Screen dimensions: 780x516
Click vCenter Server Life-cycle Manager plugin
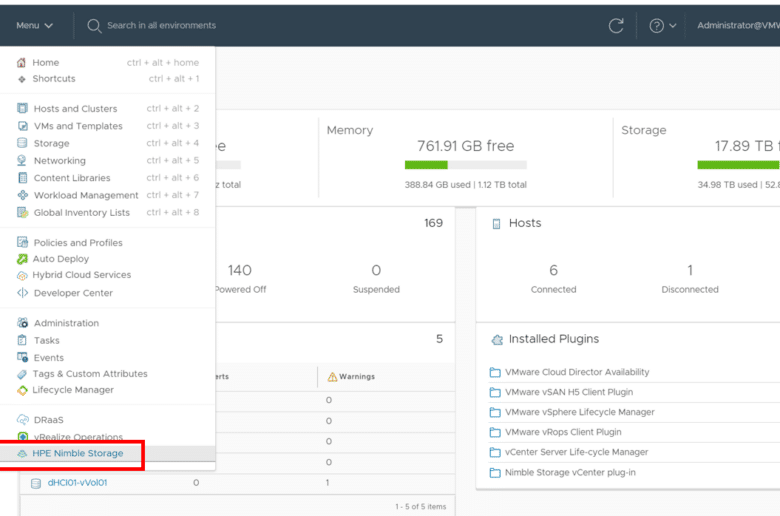577,452
